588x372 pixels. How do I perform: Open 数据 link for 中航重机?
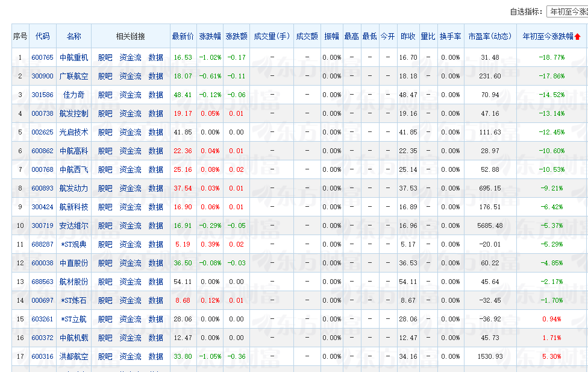tap(155, 57)
